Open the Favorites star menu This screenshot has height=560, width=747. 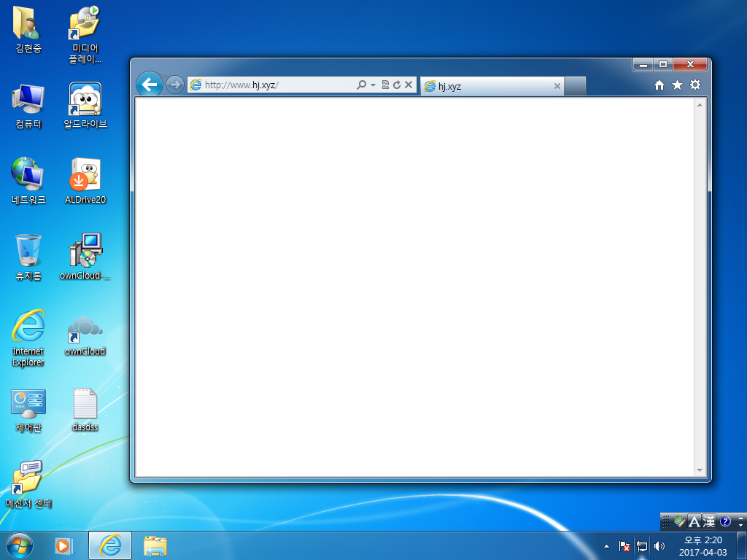pyautogui.click(x=677, y=85)
